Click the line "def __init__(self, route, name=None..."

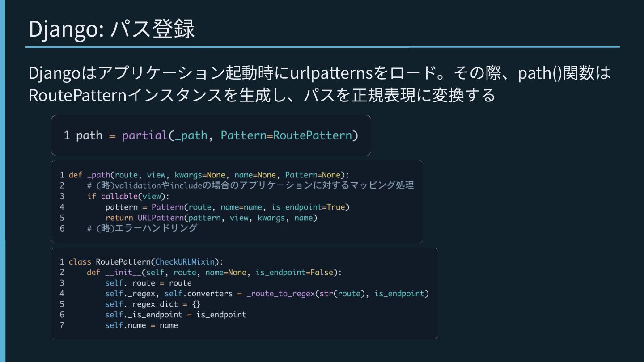pyautogui.click(x=214, y=272)
